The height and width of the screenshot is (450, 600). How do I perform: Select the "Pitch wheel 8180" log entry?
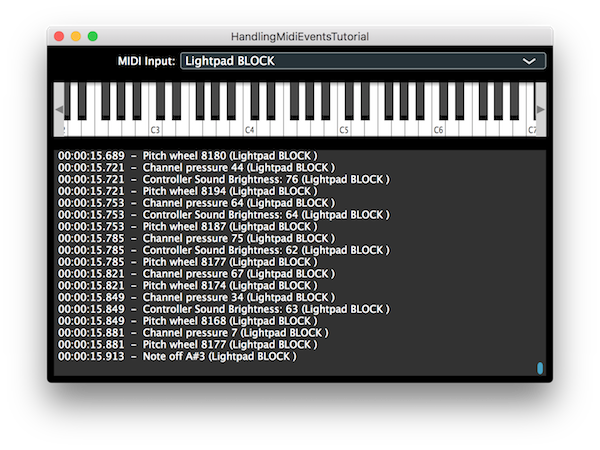click(x=230, y=155)
